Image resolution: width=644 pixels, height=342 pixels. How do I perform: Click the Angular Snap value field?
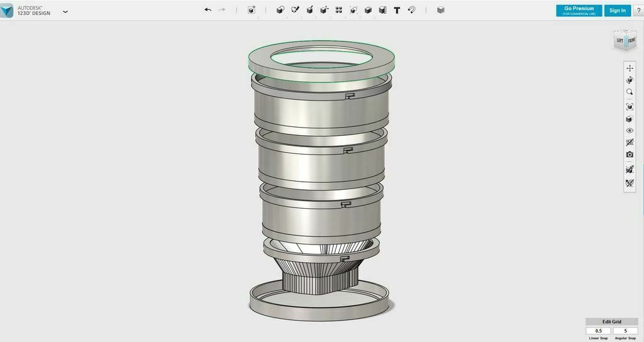tap(626, 331)
